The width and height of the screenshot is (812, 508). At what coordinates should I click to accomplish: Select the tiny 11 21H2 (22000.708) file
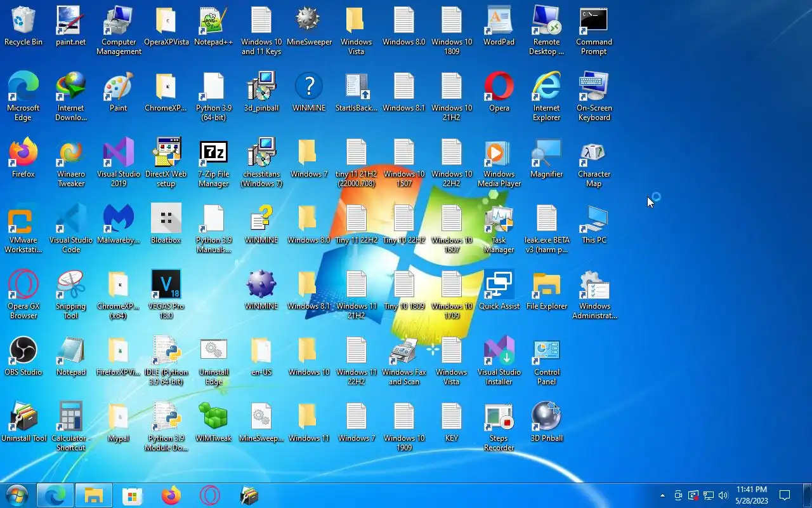pyautogui.click(x=357, y=163)
